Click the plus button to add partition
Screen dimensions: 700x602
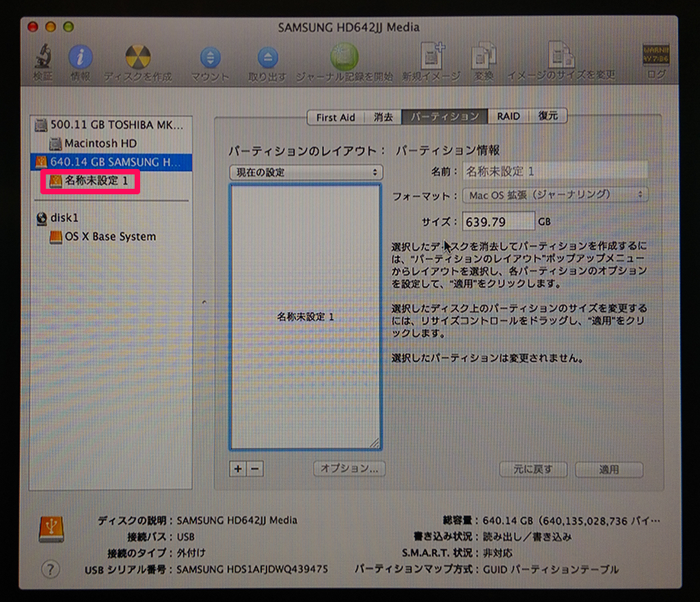point(238,469)
